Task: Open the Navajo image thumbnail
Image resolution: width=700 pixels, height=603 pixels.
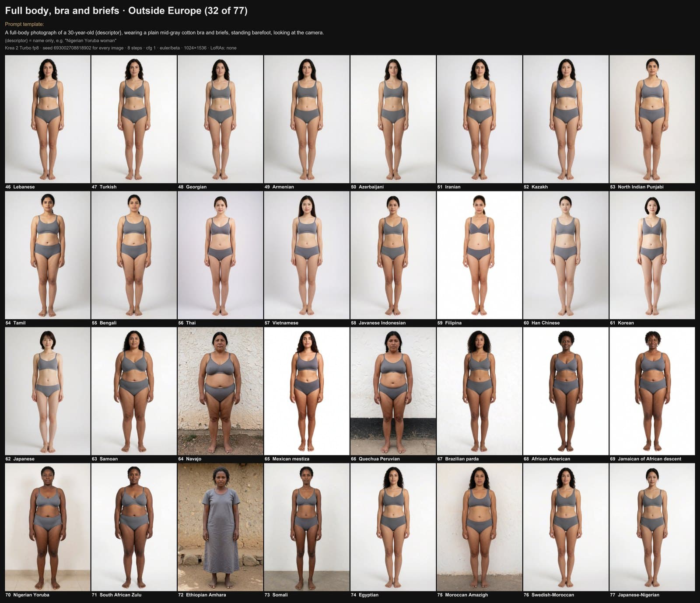Action: (x=220, y=391)
